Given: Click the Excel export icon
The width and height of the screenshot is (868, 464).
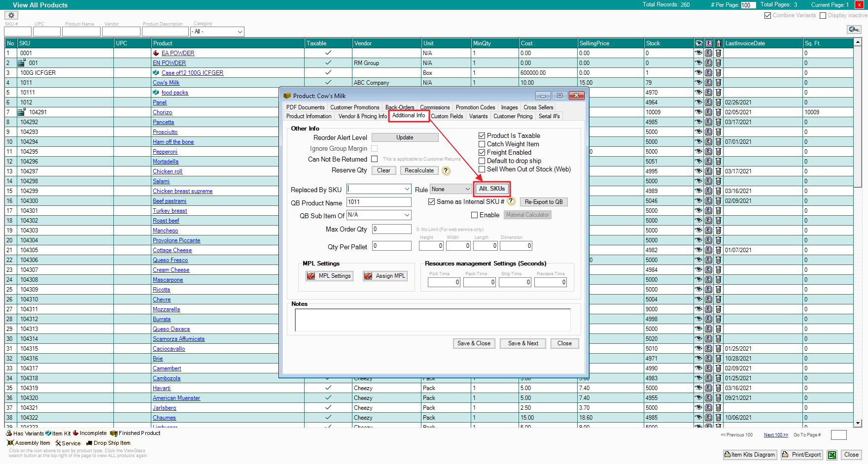Looking at the screenshot, I should [x=832, y=455].
